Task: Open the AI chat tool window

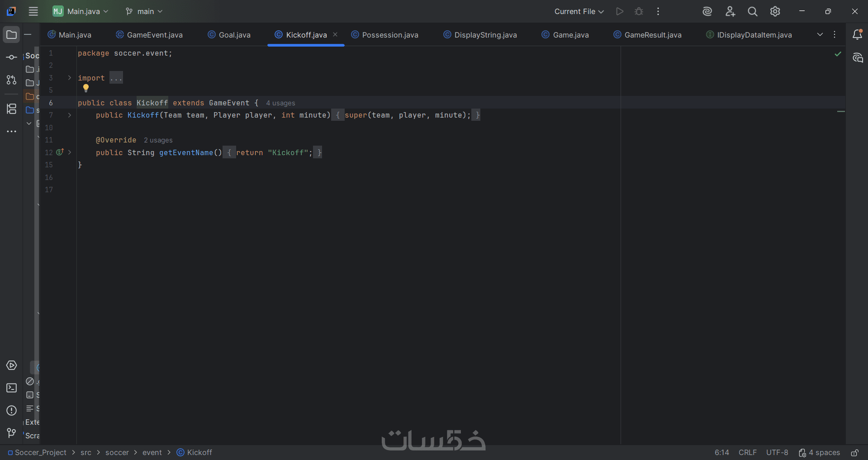Action: [x=858, y=58]
